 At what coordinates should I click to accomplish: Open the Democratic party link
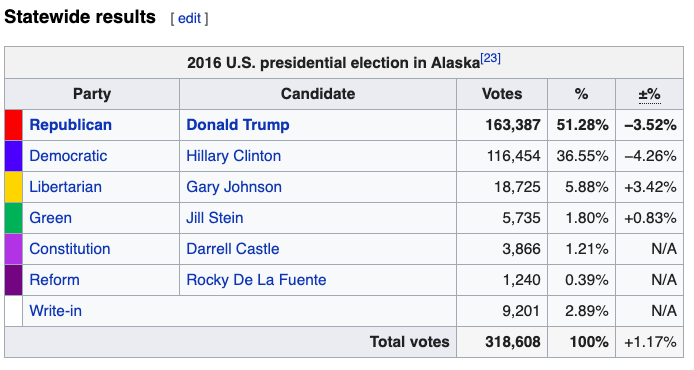[68, 156]
